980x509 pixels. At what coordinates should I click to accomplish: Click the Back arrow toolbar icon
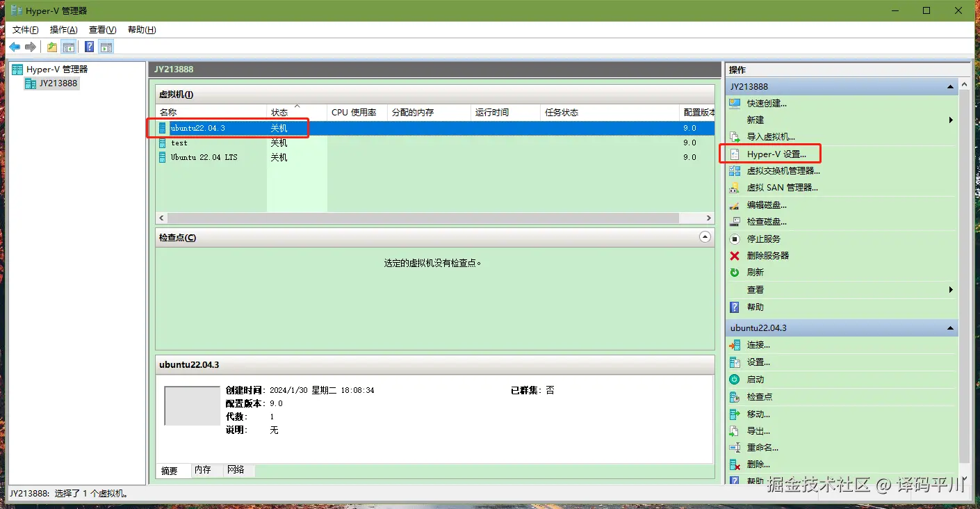(15, 47)
